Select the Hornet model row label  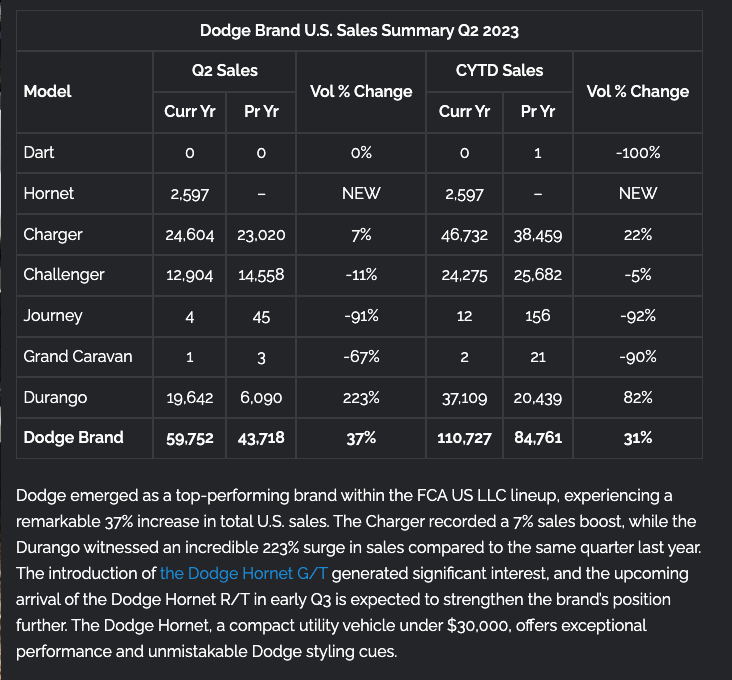click(x=48, y=193)
